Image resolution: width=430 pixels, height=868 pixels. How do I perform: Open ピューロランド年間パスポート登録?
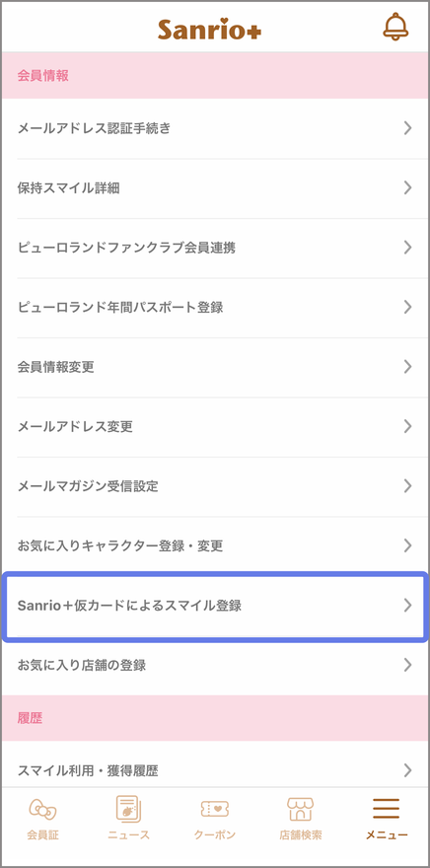[x=215, y=308]
